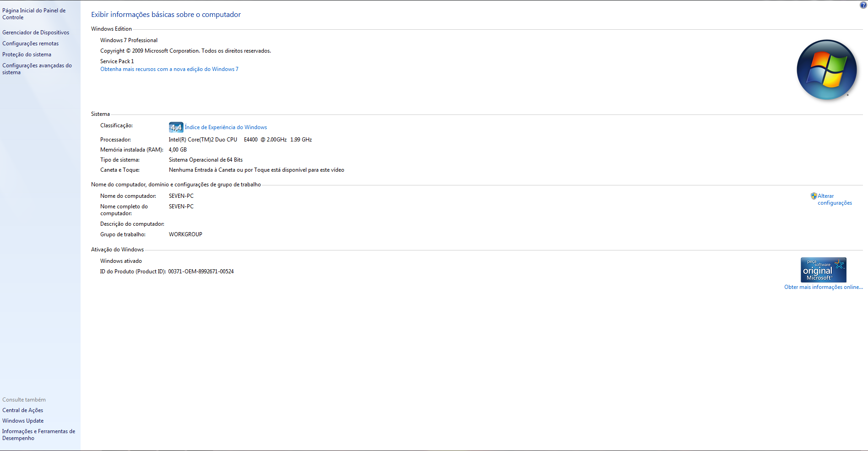Click the 4,00 GB memory value

(x=178, y=150)
